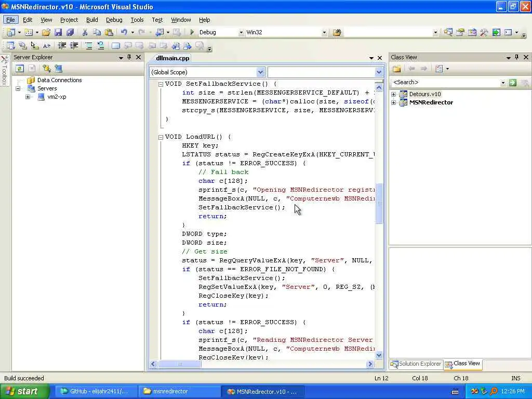This screenshot has height=399, width=532.
Task: Collapse the Servers tree node
Action: 18,88
